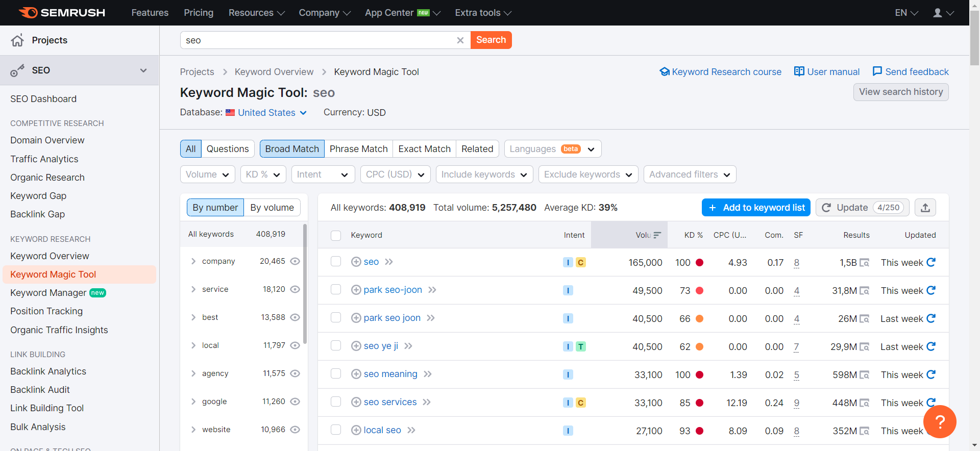980x451 pixels.
Task: Refresh metrics icon for 'park seo joon' row
Action: (931, 318)
